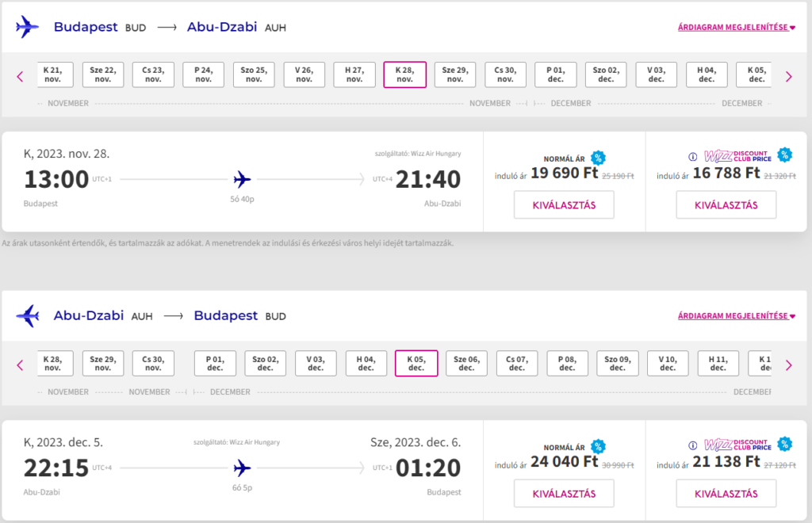Show later return dates with right arrow
The height and width of the screenshot is (523, 812).
point(789,365)
